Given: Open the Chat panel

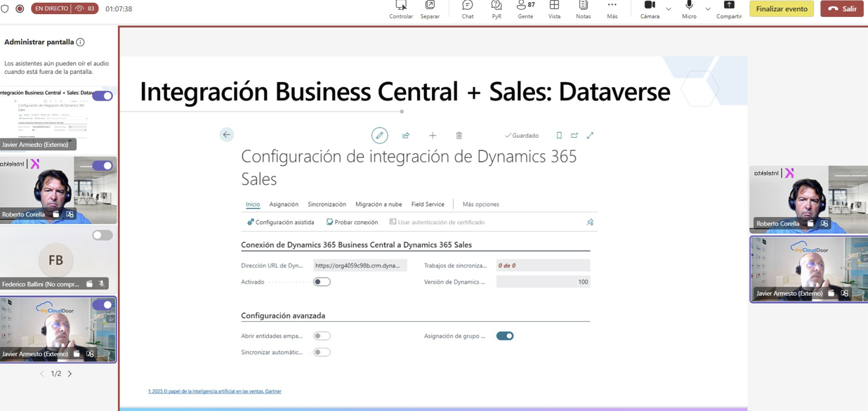Looking at the screenshot, I should (467, 9).
